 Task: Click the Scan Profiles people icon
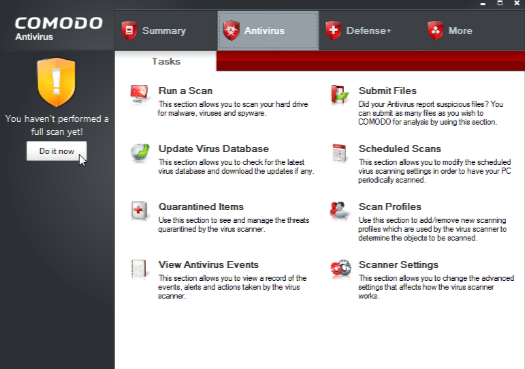340,211
